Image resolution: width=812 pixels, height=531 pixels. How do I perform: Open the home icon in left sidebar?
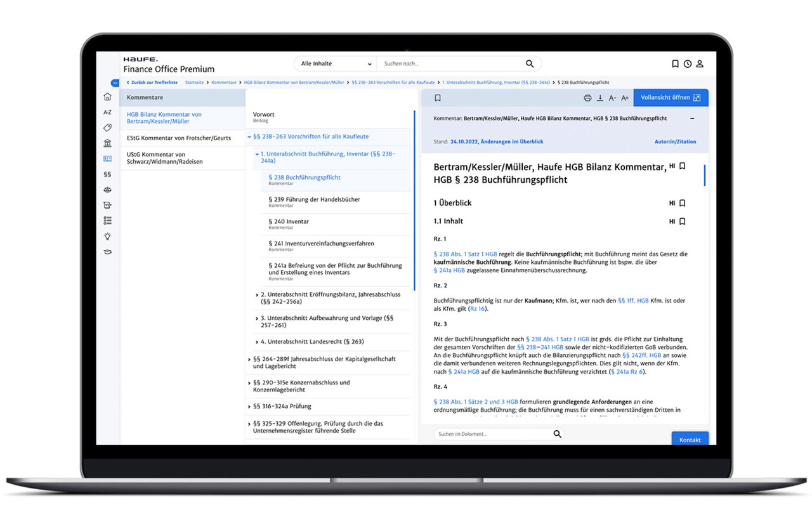[x=107, y=97]
